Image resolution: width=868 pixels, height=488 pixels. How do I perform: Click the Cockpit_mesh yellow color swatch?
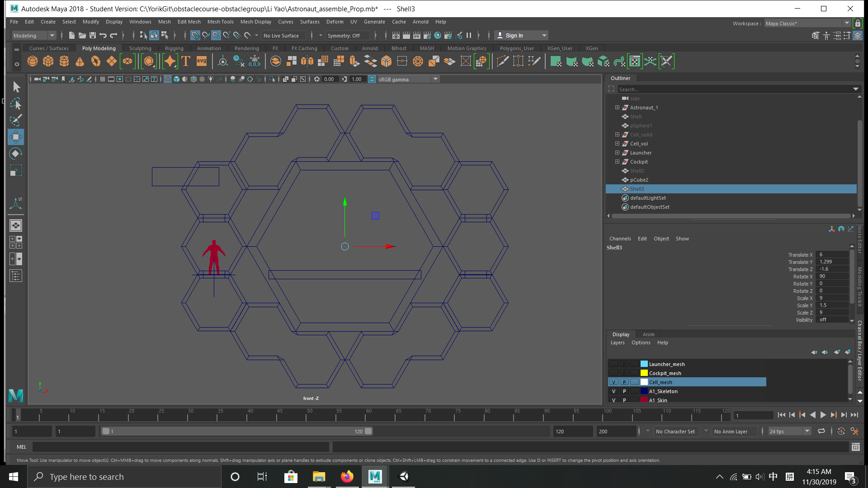(644, 373)
